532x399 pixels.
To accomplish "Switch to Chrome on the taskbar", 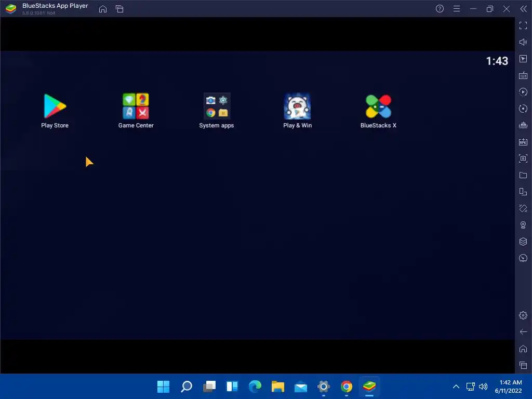I will 347,387.
